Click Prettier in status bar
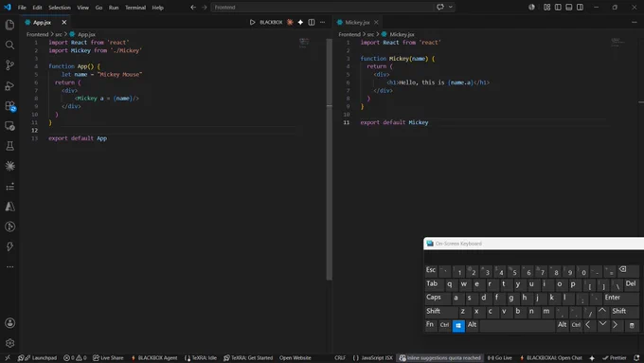This screenshot has width=644, height=363. click(615, 357)
